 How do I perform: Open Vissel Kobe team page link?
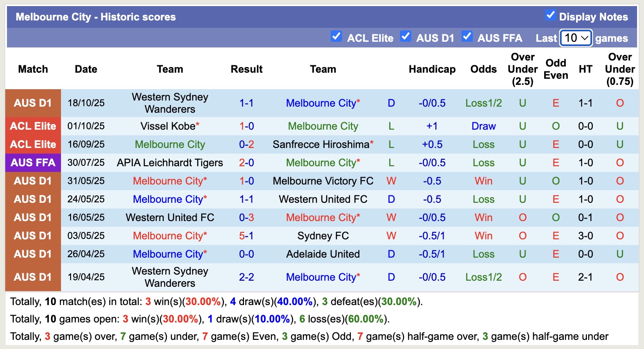tap(167, 126)
